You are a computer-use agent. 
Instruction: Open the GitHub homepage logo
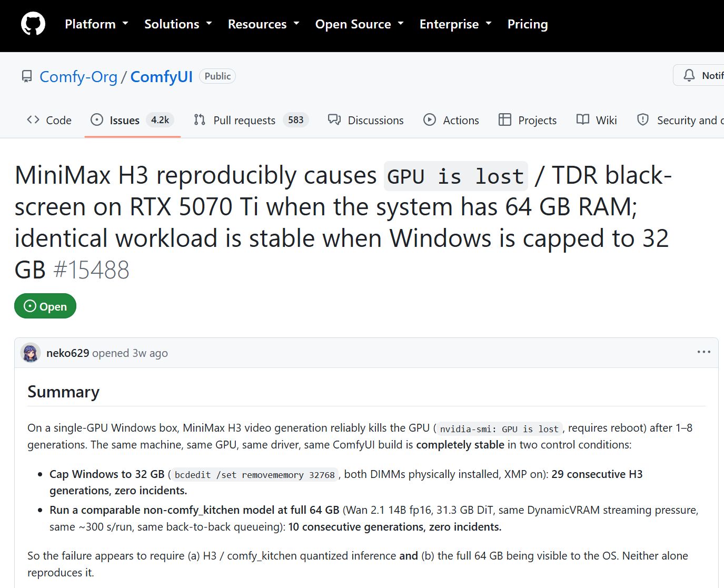33,24
